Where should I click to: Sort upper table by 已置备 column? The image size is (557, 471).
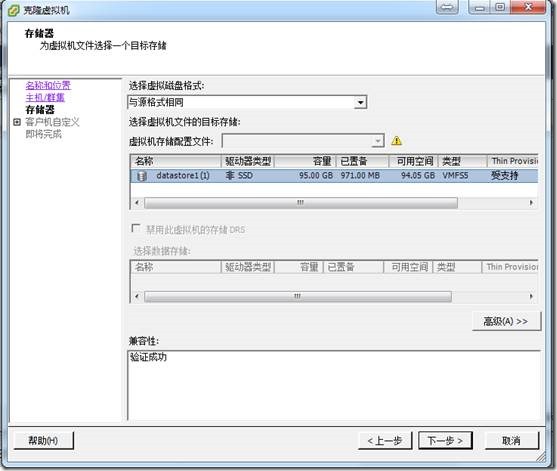[x=363, y=161]
